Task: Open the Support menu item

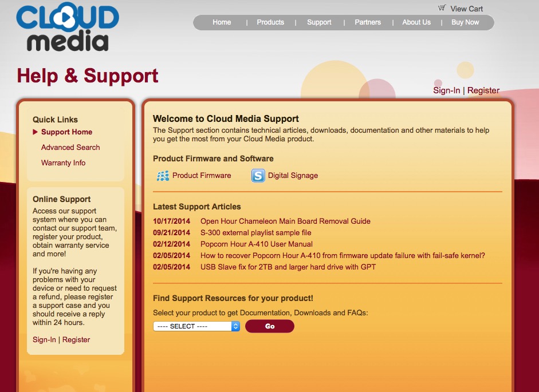Action: [320, 22]
